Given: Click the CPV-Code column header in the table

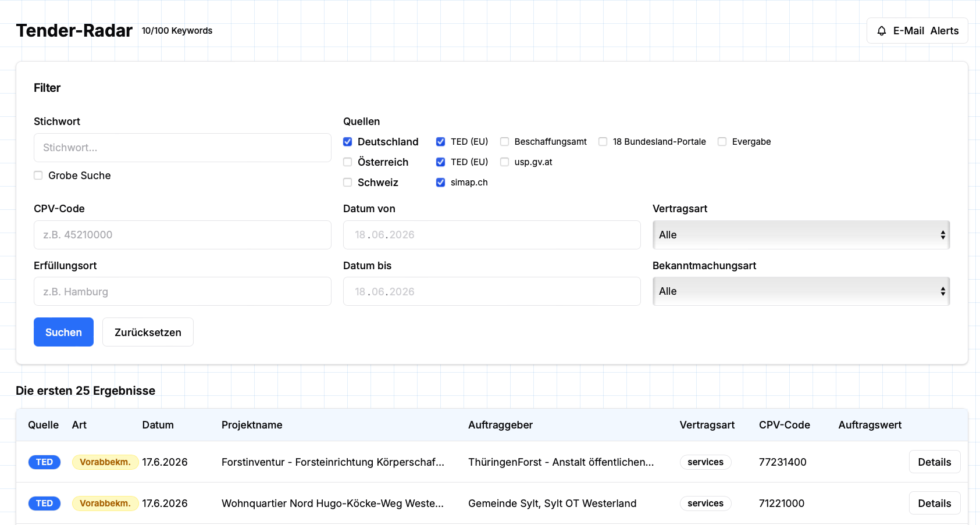Looking at the screenshot, I should [785, 425].
